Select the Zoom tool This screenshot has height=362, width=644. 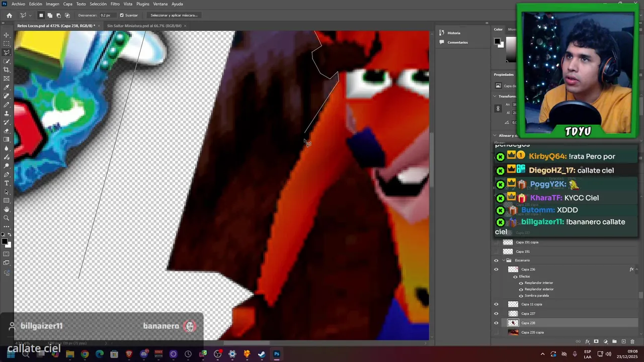click(x=7, y=218)
